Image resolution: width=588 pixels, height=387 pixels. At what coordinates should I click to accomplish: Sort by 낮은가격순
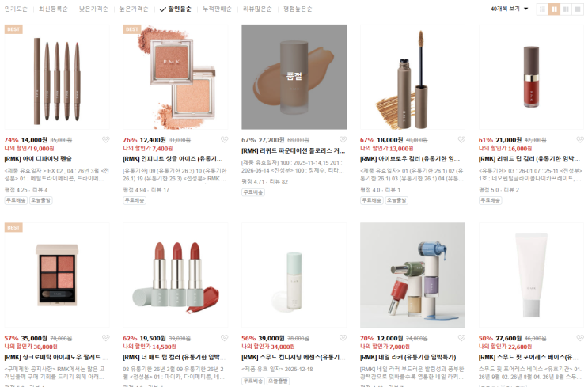point(93,9)
